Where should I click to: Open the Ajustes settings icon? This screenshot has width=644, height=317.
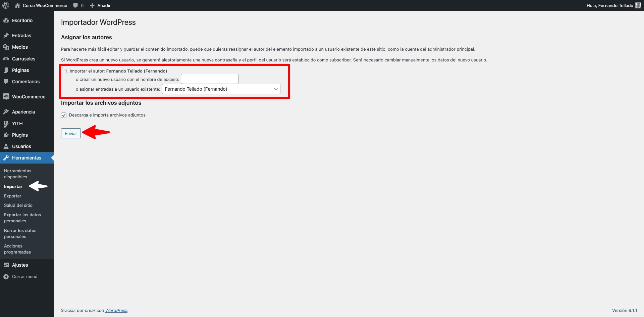coord(6,265)
